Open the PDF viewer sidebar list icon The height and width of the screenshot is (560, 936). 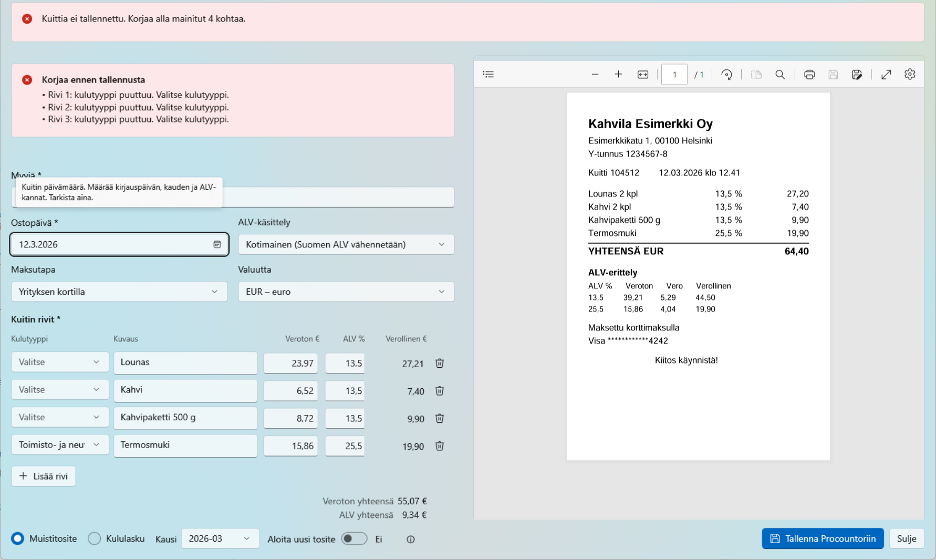[488, 75]
